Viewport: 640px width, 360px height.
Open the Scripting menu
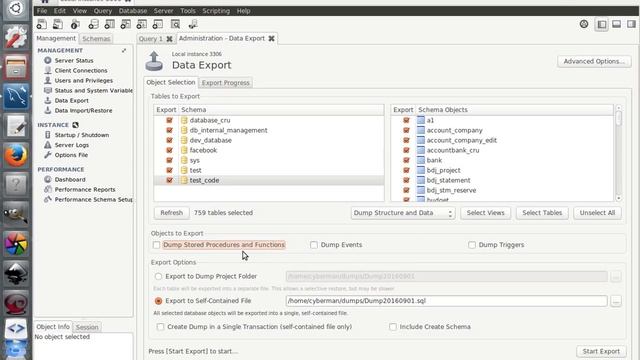[x=216, y=11]
